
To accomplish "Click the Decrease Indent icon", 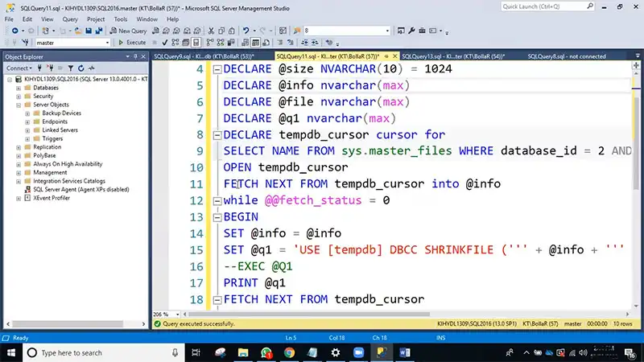I will [x=304, y=43].
